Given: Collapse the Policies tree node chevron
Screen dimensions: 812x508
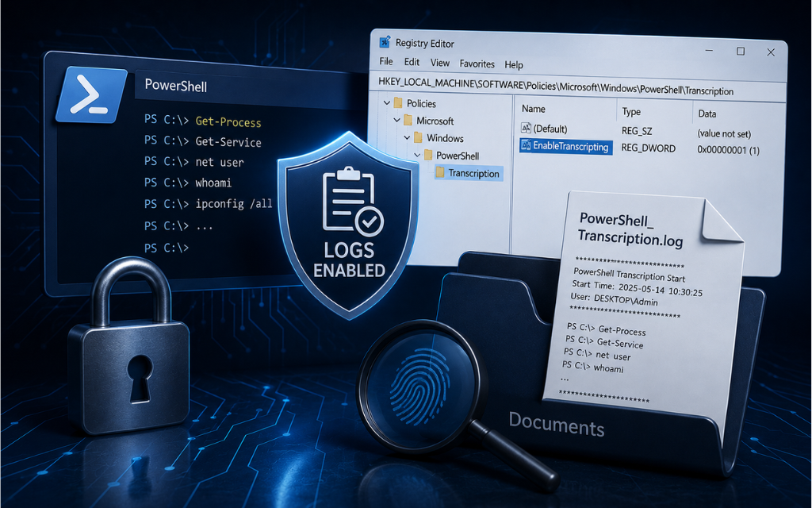Looking at the screenshot, I should [386, 103].
